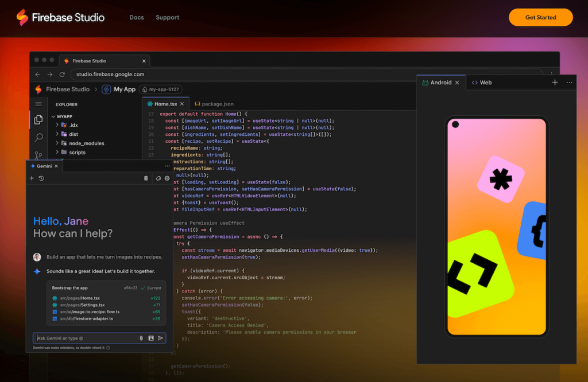The width and height of the screenshot is (588, 382).
Task: Send the Gemini prompt with the arrow icon
Action: click(160, 338)
